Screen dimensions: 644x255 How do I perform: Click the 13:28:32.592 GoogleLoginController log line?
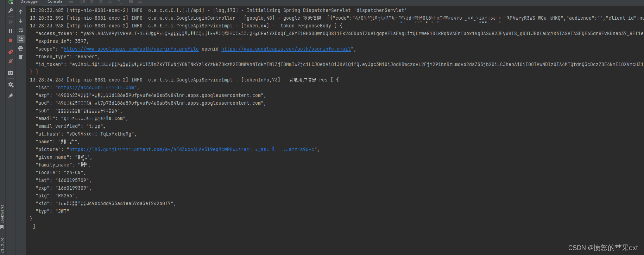(x=337, y=18)
